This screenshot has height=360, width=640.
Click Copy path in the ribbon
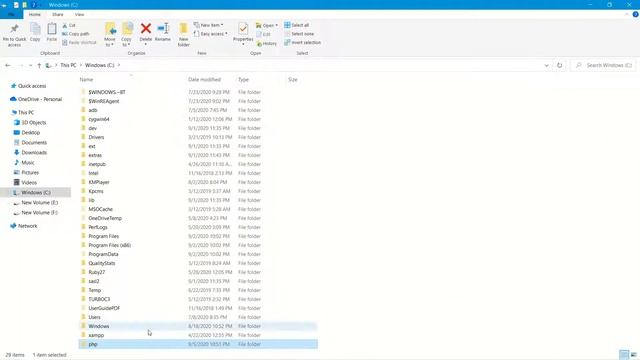click(x=76, y=34)
